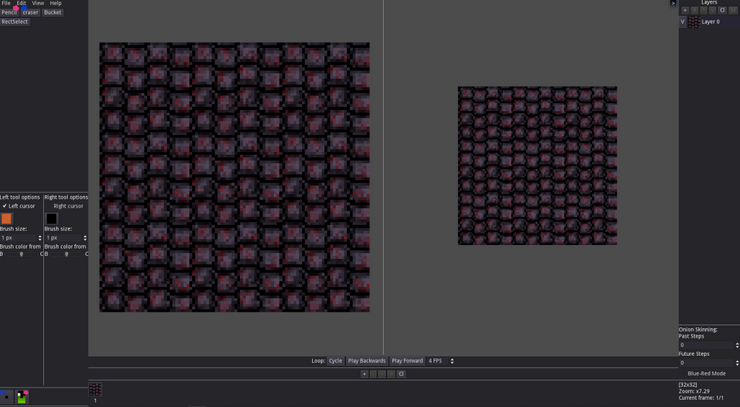Image resolution: width=740 pixels, height=407 pixels.
Task: Toggle the Right cursor checkbox
Action: (65, 206)
